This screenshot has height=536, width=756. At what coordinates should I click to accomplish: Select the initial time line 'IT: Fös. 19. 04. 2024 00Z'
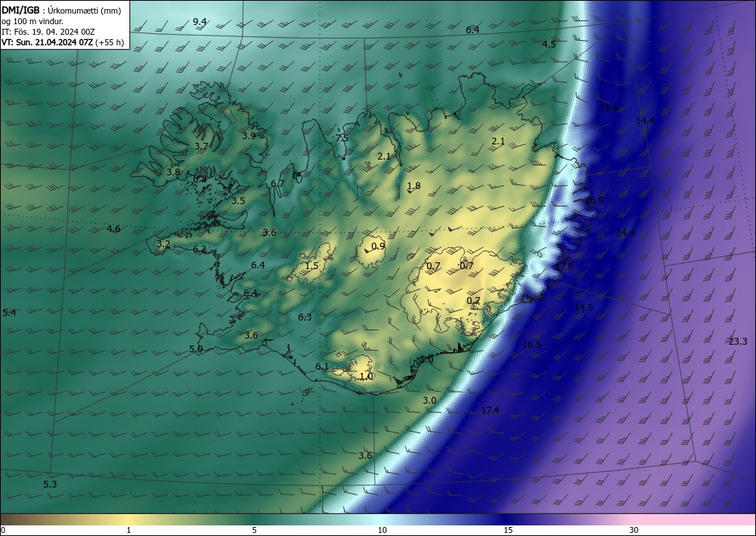coord(48,32)
